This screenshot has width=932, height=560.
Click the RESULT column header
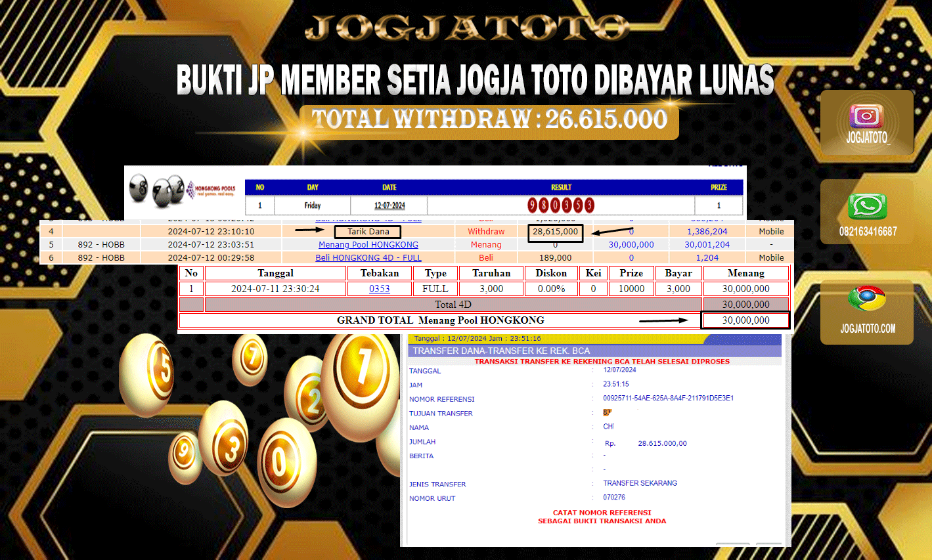[561, 187]
